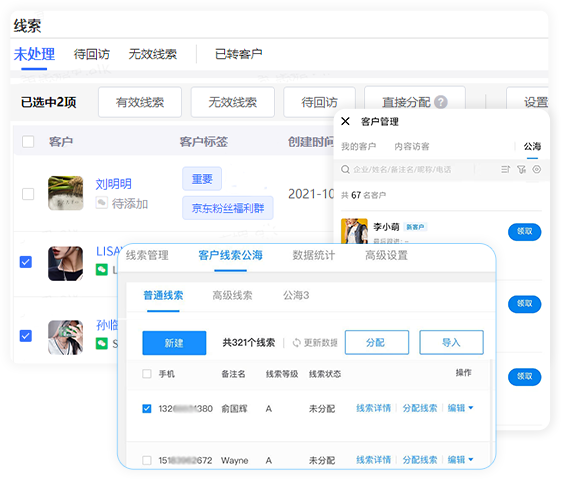Click the search magnifier in 客户管理 panel
Image resolution: width=561 pixels, height=479 pixels.
pos(345,169)
